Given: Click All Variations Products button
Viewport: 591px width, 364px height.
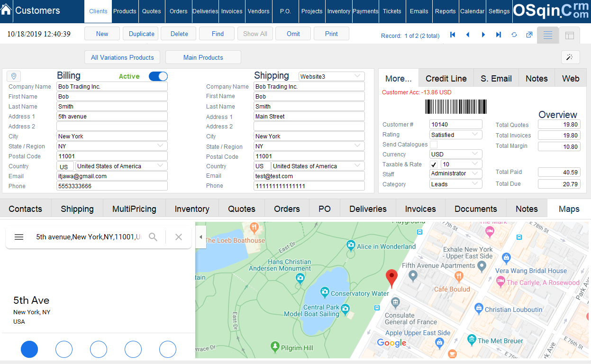Looking at the screenshot, I should click(x=122, y=57).
